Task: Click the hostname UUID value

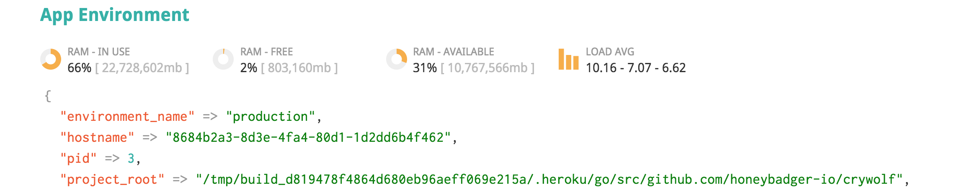Action: click(308, 138)
